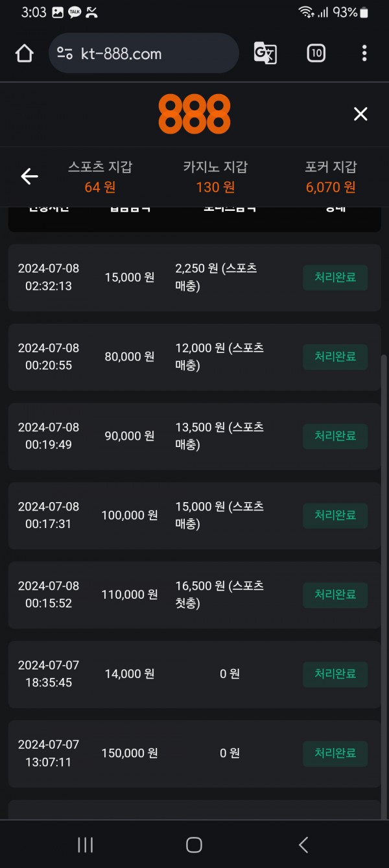The height and width of the screenshot is (868, 389).
Task: Open the Google Translate page icon
Action: tap(265, 53)
